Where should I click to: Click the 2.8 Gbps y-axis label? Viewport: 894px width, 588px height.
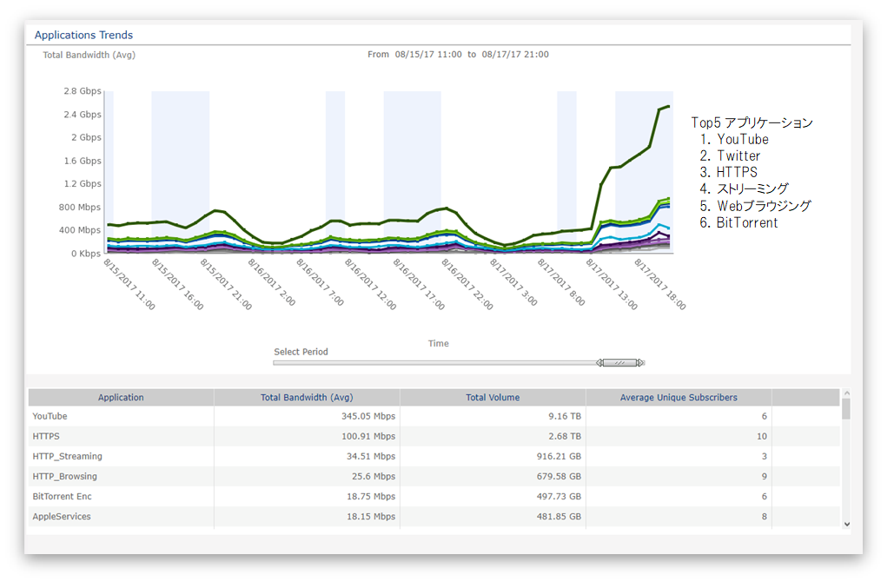[83, 91]
